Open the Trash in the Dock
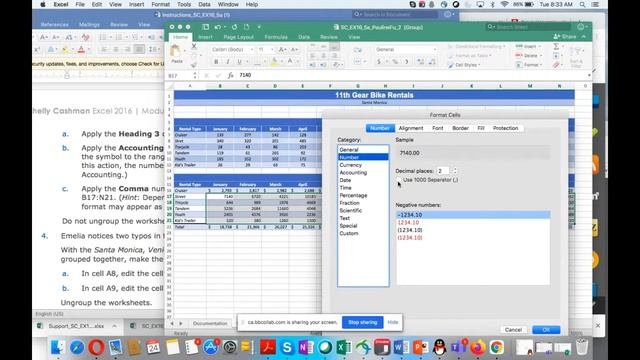 point(582,347)
